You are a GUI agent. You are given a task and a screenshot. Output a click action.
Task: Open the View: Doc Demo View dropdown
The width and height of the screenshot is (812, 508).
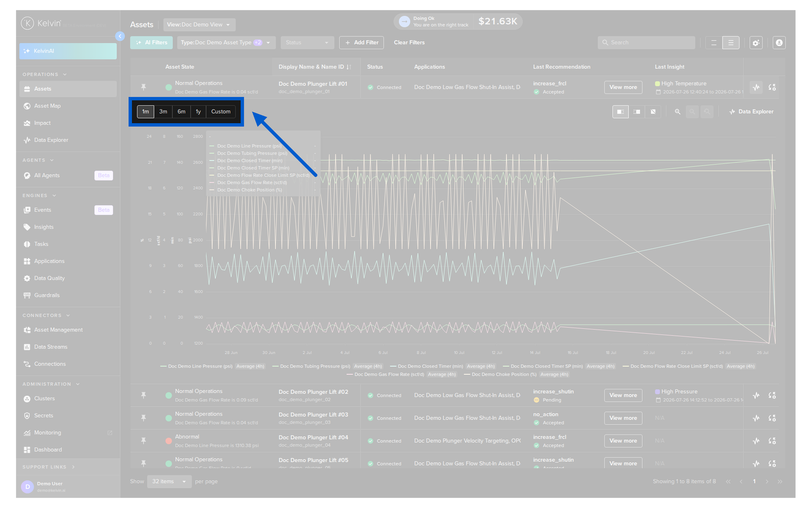point(199,25)
